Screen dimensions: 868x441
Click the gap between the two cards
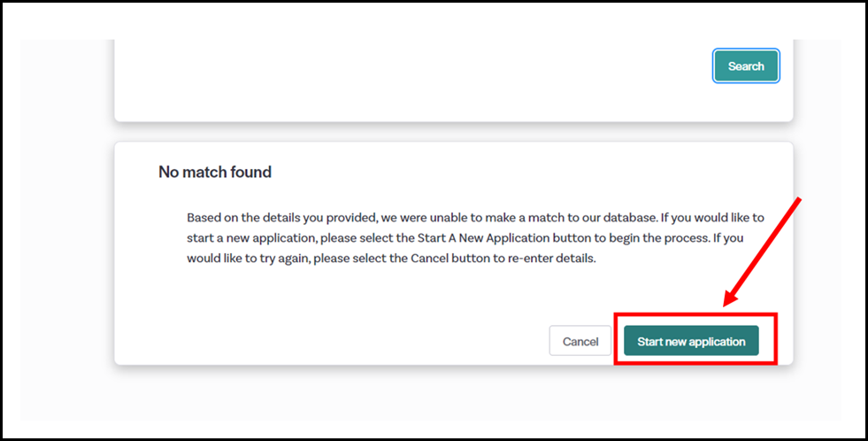click(x=442, y=132)
